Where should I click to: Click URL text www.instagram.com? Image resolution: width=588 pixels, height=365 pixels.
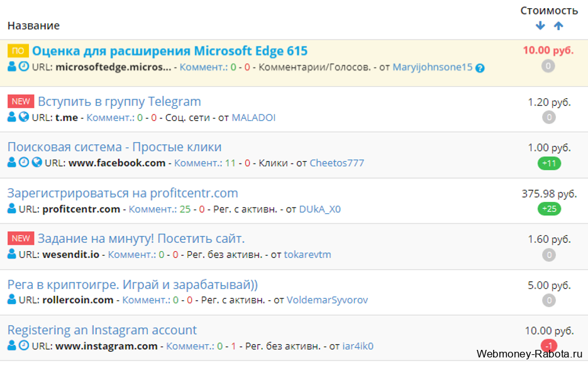(x=106, y=346)
